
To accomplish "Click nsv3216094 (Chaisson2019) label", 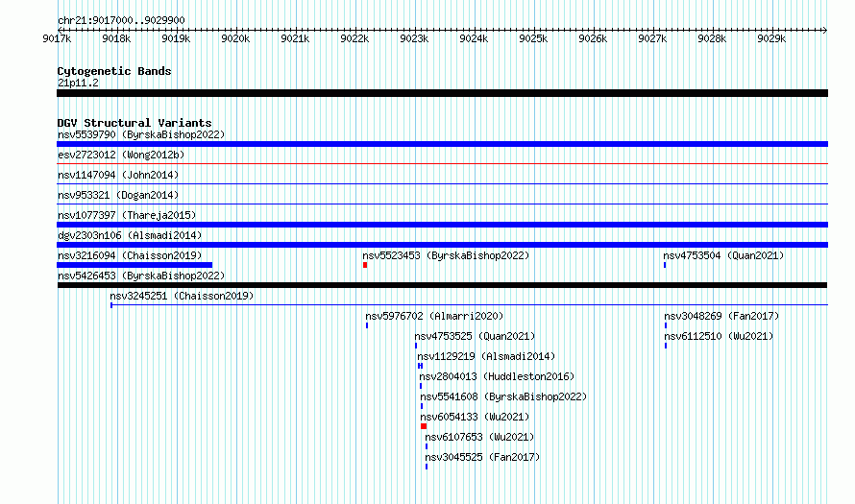I will tap(130, 255).
